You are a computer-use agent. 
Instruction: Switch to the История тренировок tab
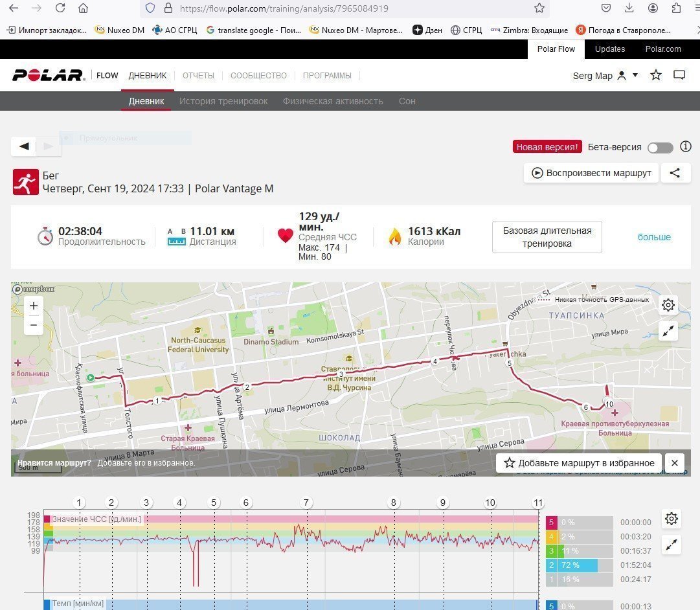point(223,102)
